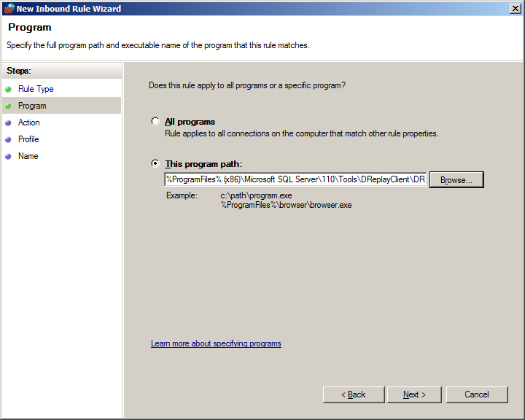
Task: Open Learn more about specifying programs link
Action: point(216,343)
